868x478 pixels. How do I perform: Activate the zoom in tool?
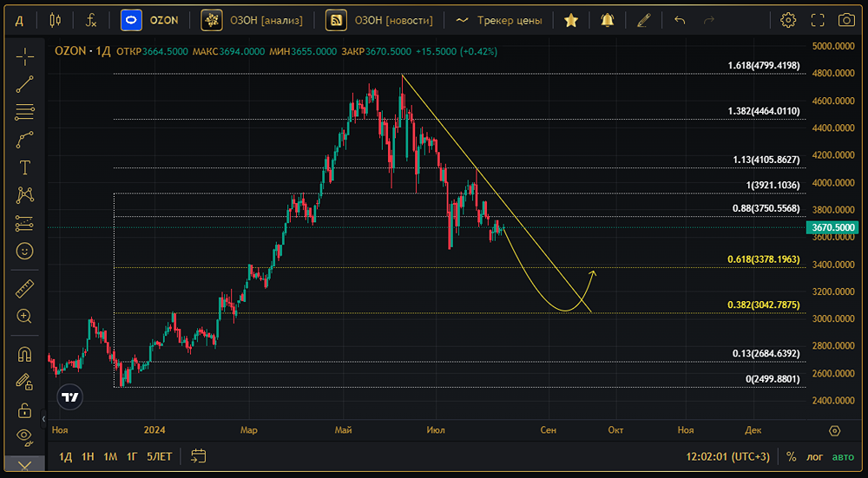24,317
